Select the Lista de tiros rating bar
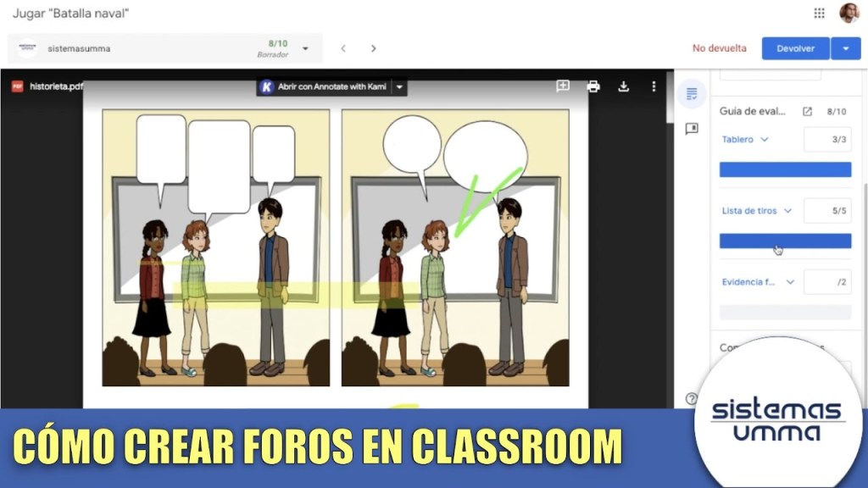Viewport: 868px width, 488px height. pyautogui.click(x=785, y=241)
